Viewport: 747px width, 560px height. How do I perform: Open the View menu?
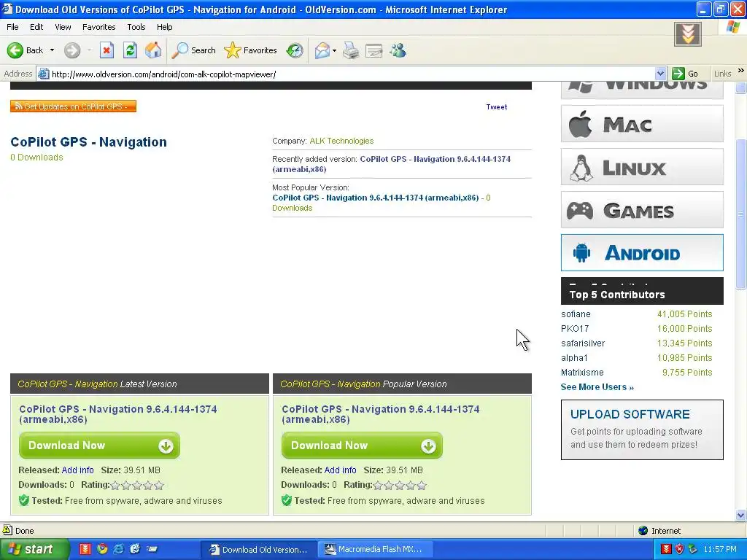[x=63, y=27]
